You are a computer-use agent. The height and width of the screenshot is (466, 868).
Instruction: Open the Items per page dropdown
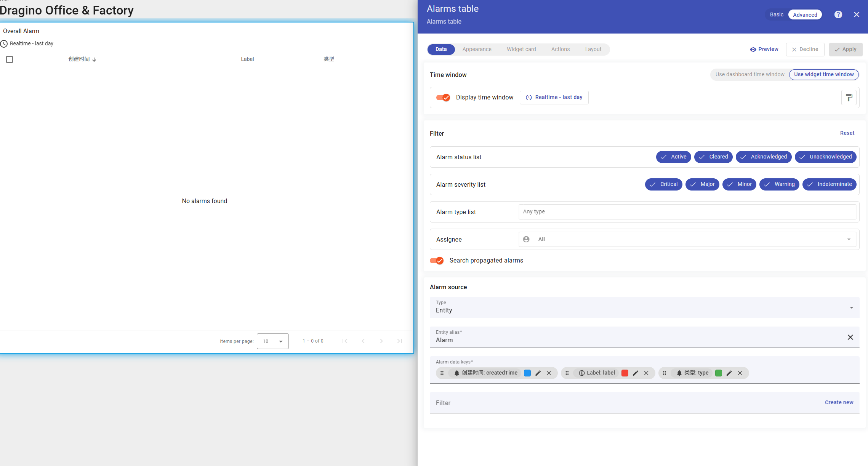(272, 341)
